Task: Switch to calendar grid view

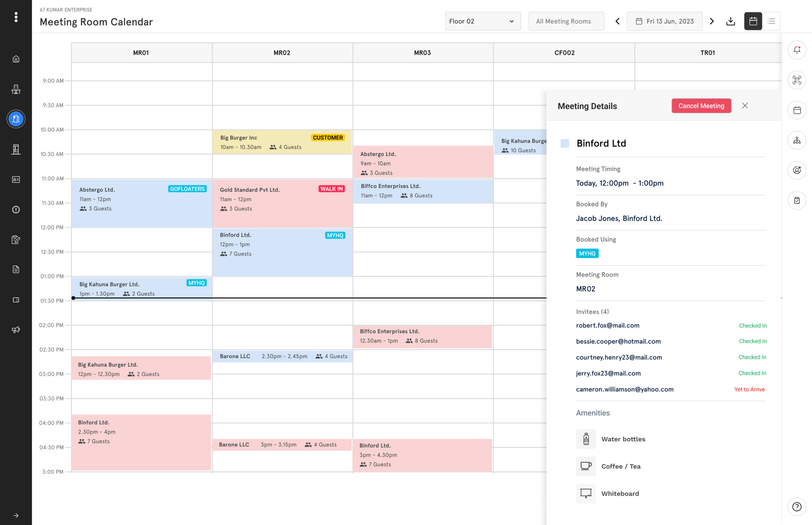Action: click(753, 22)
